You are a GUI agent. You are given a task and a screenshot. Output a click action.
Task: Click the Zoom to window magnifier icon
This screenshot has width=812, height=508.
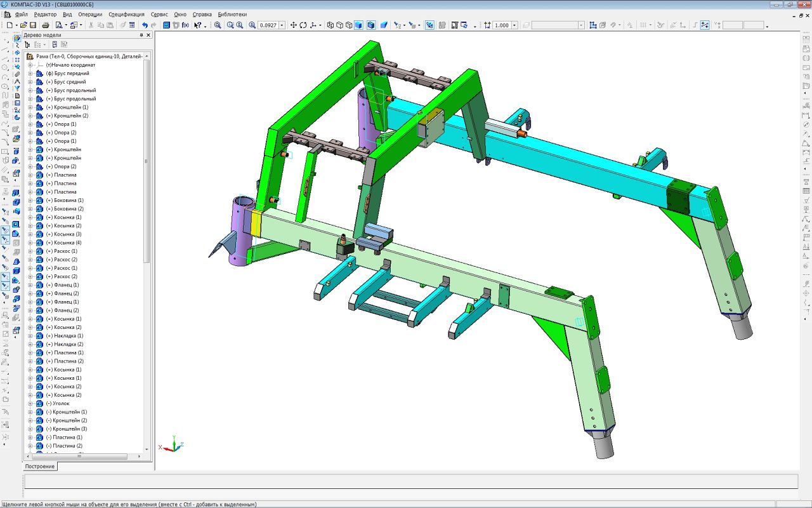[218, 25]
